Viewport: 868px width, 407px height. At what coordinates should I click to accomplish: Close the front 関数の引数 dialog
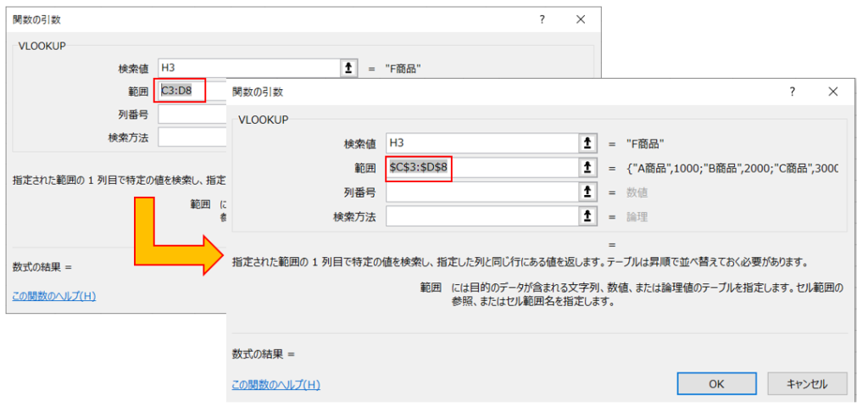click(x=833, y=92)
